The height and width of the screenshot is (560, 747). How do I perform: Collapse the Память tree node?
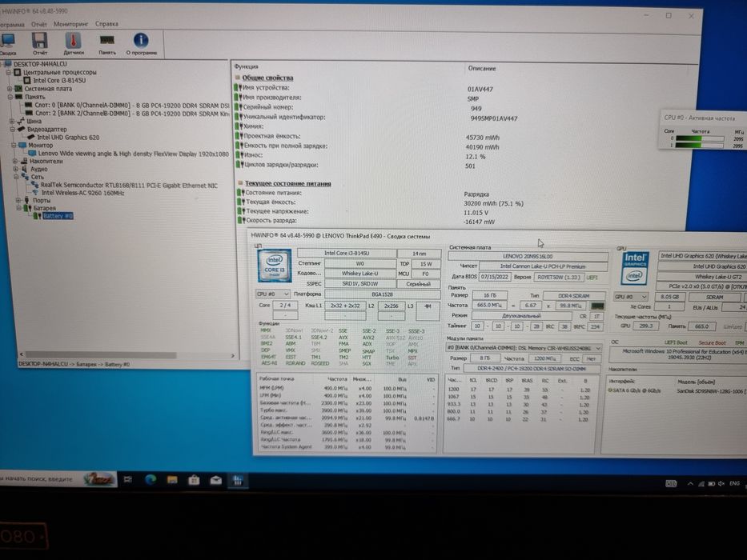tap(10, 97)
